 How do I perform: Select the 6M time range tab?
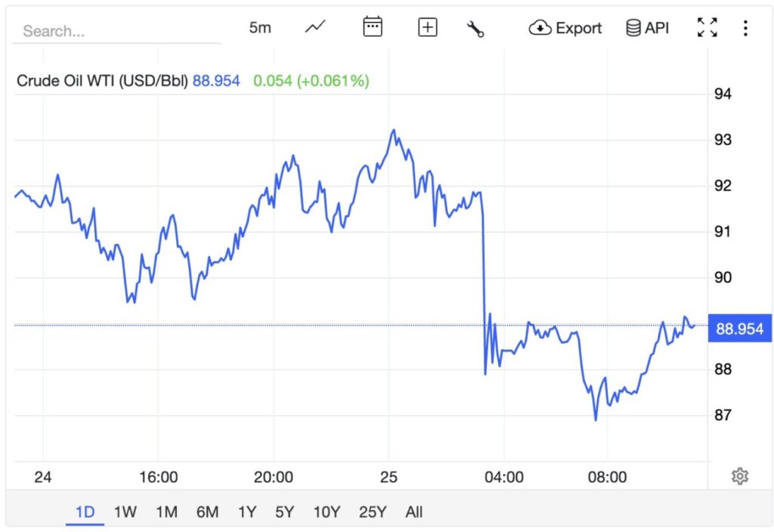pyautogui.click(x=207, y=512)
